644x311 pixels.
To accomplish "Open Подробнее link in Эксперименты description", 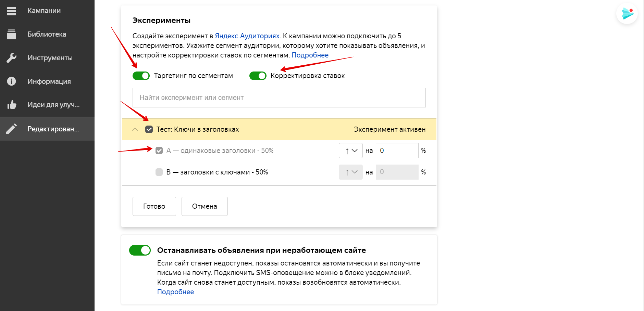I will tap(310, 55).
